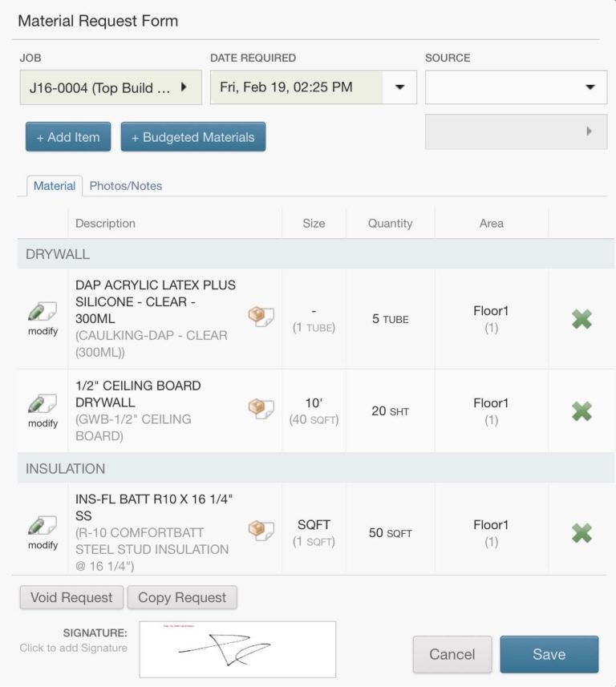Click the + Add Item button
The width and height of the screenshot is (616, 687).
(x=67, y=136)
